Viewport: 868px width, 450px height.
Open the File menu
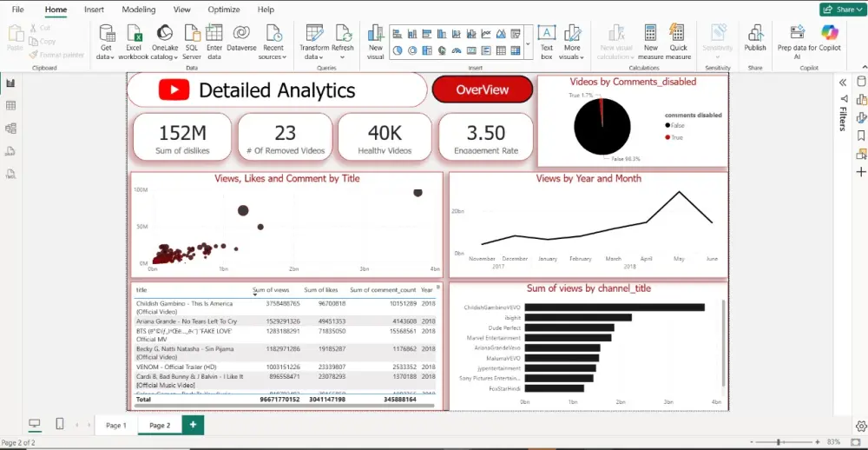(x=17, y=10)
